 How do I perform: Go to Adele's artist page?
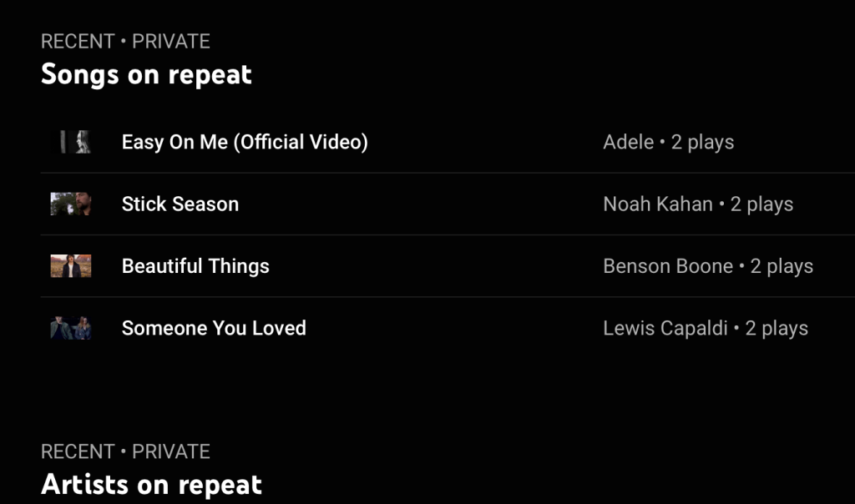pyautogui.click(x=628, y=142)
